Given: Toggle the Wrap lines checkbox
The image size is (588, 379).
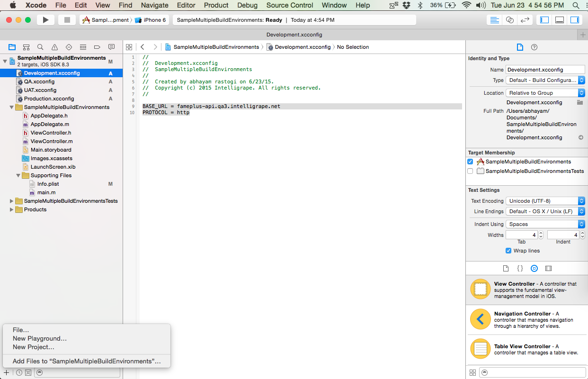Looking at the screenshot, I should [x=508, y=251].
